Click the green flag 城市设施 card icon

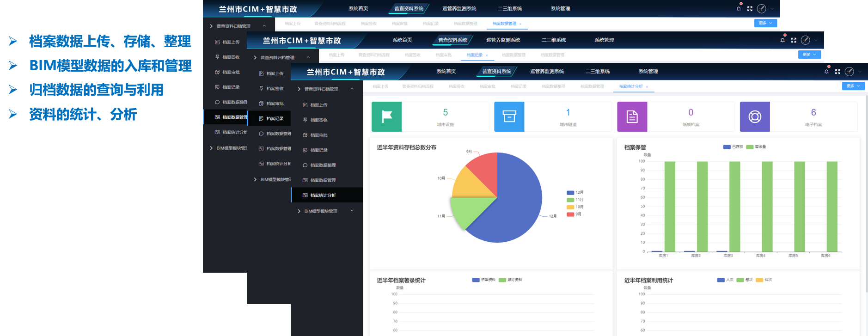point(386,117)
